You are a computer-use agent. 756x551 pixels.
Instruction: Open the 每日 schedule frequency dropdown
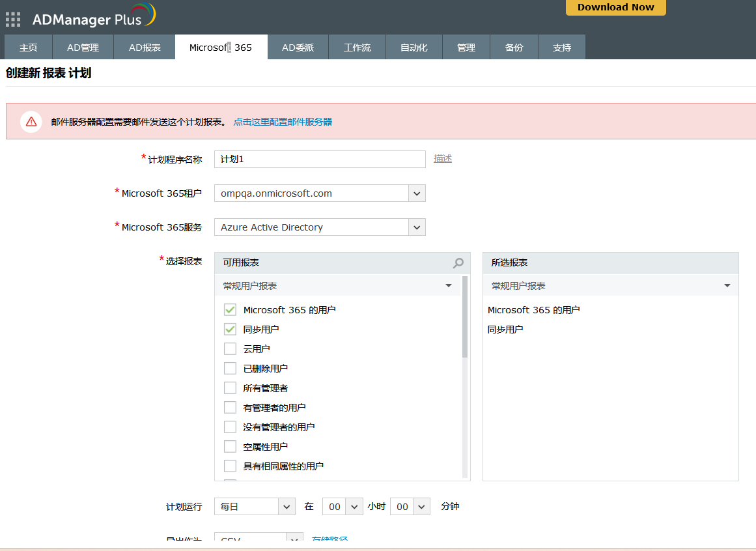[255, 507]
